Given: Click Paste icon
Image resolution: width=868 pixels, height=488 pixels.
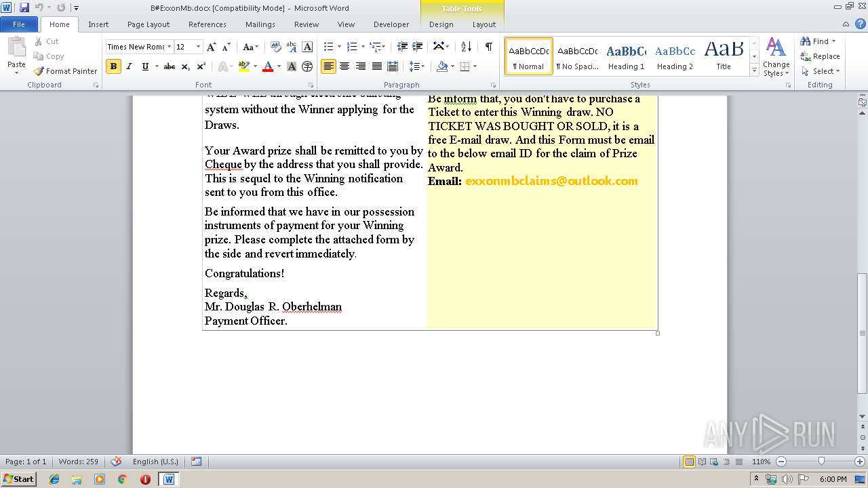Looking at the screenshot, I should point(16,48).
